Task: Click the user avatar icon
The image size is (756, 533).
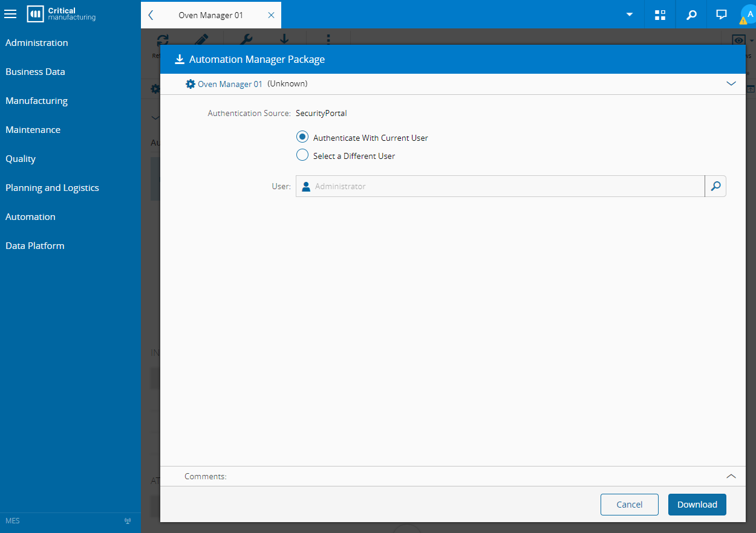Action: click(749, 15)
